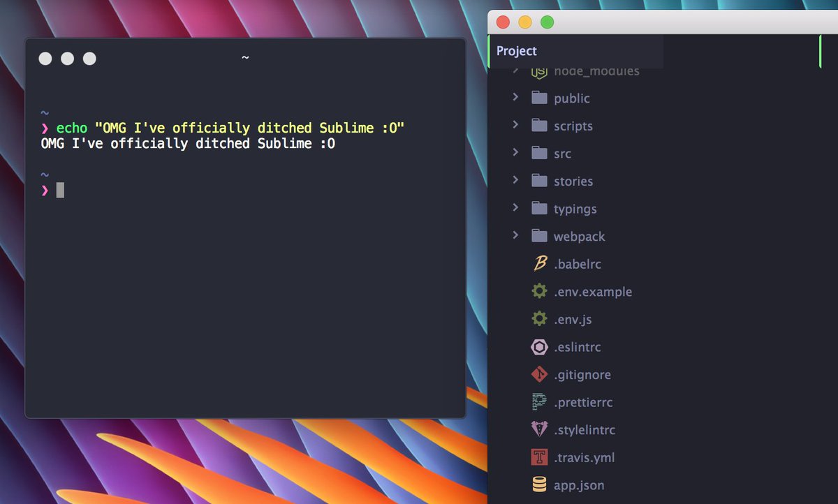The height and width of the screenshot is (504, 838).
Task: Click the ESLint hexagon icon
Action: point(539,347)
